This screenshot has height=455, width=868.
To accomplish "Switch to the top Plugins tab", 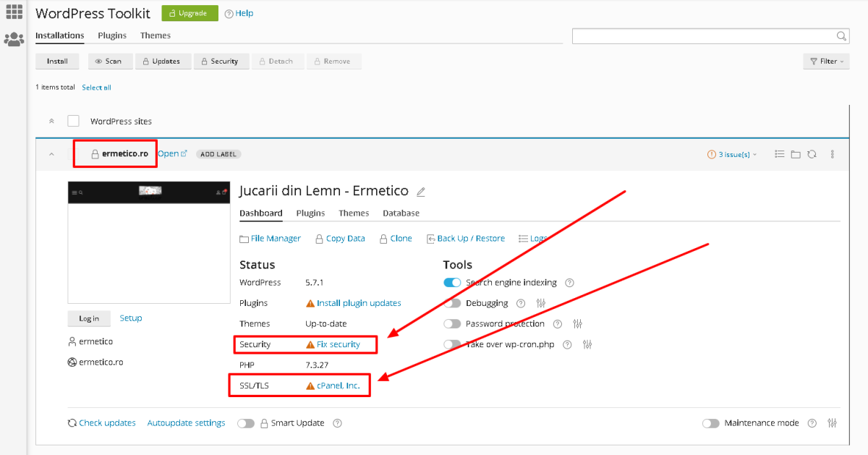I will click(112, 35).
